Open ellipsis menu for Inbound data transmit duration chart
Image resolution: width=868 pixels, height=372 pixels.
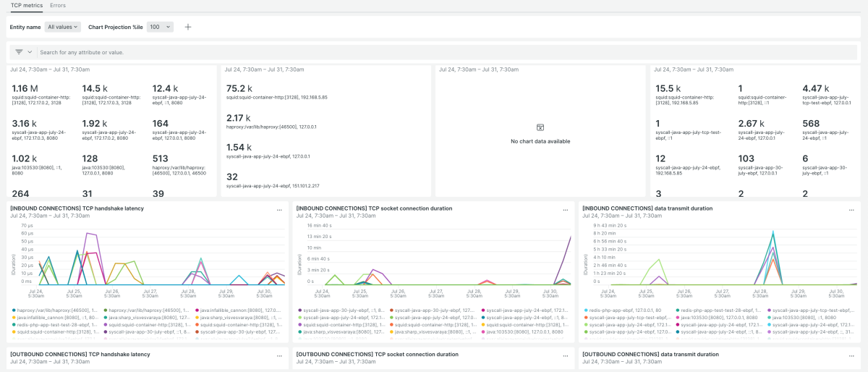pyautogui.click(x=851, y=209)
